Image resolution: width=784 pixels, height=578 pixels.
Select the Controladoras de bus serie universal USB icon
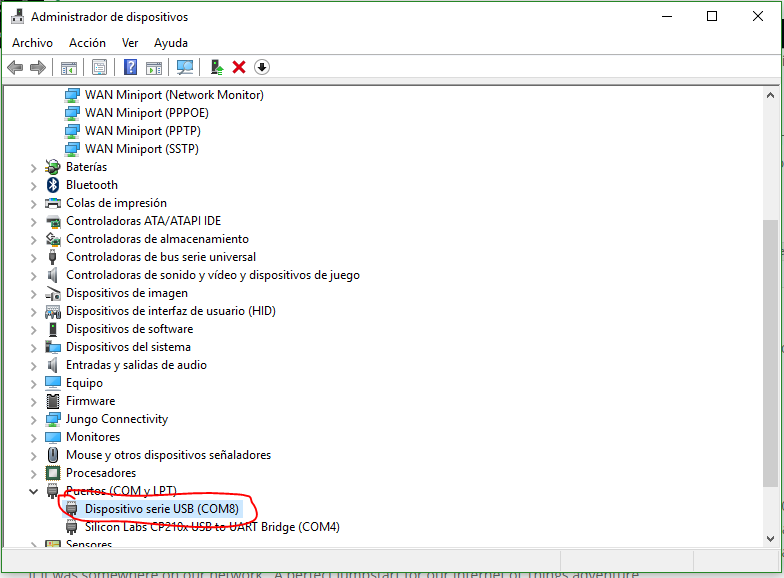pos(52,257)
